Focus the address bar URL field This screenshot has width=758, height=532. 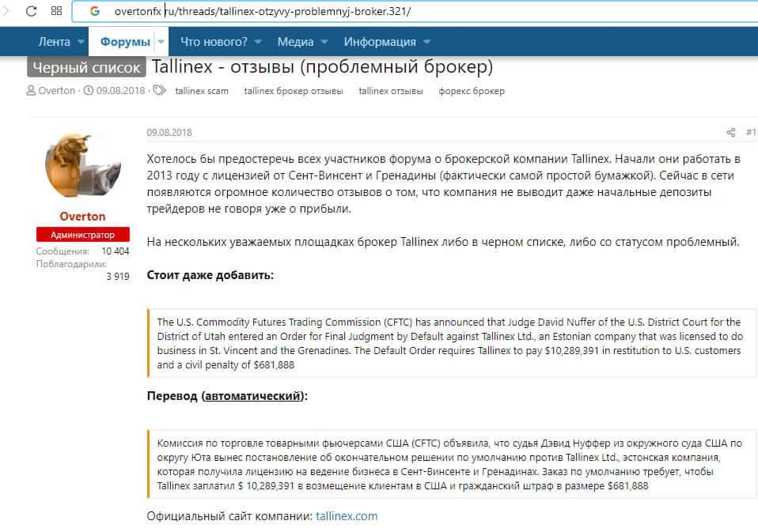pos(415,12)
